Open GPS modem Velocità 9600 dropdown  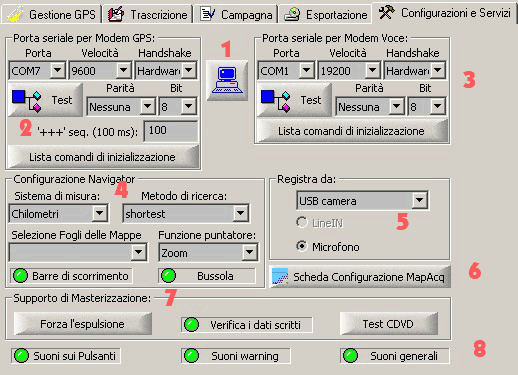(123, 70)
